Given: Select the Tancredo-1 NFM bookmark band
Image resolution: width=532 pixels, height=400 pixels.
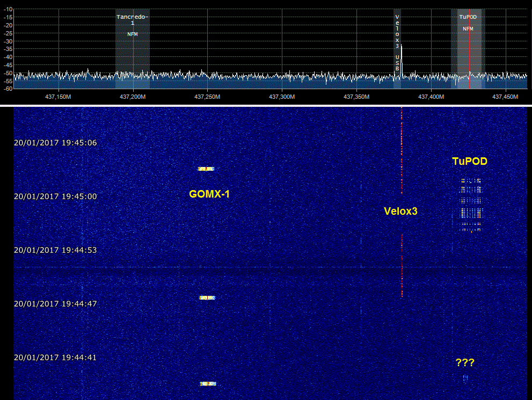Looking at the screenshot, I should click(132, 48).
